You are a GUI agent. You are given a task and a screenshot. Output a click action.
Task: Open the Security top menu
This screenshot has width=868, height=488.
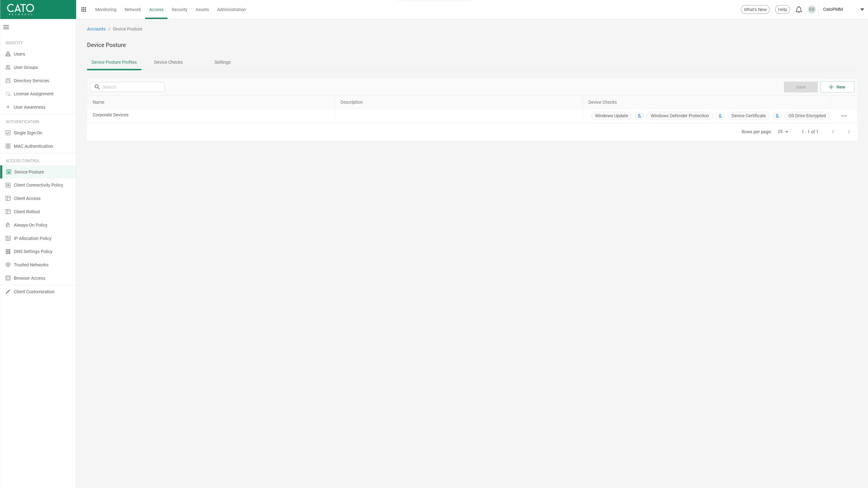tap(179, 9)
